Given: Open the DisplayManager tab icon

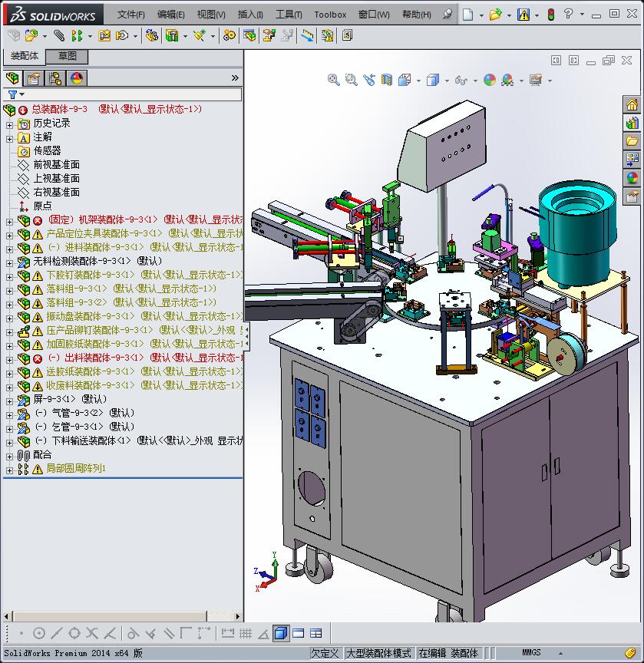Looking at the screenshot, I should pyautogui.click(x=76, y=78).
